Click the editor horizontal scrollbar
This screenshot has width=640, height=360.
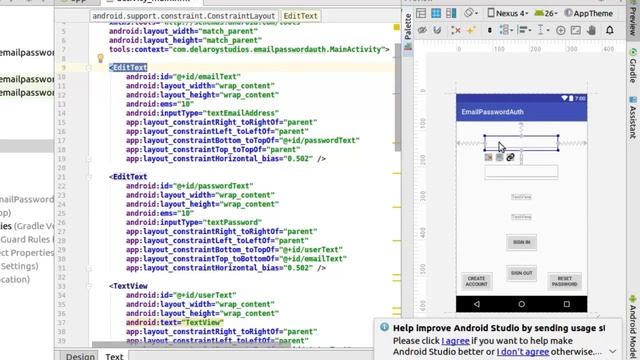tap(191, 345)
